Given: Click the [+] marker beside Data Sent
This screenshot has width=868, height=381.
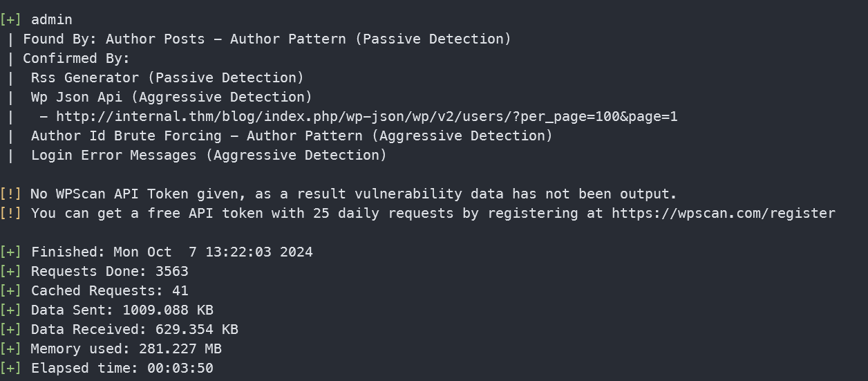Looking at the screenshot, I should (x=11, y=310).
